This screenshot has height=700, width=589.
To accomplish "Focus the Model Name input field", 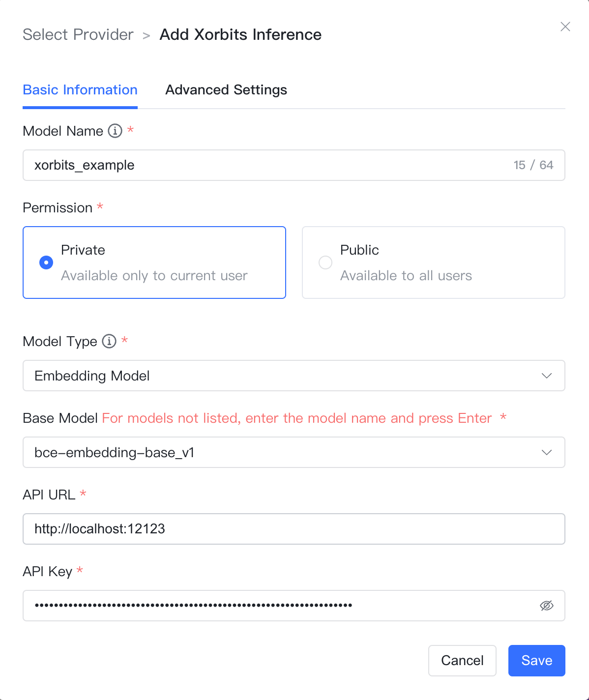I will [x=294, y=165].
